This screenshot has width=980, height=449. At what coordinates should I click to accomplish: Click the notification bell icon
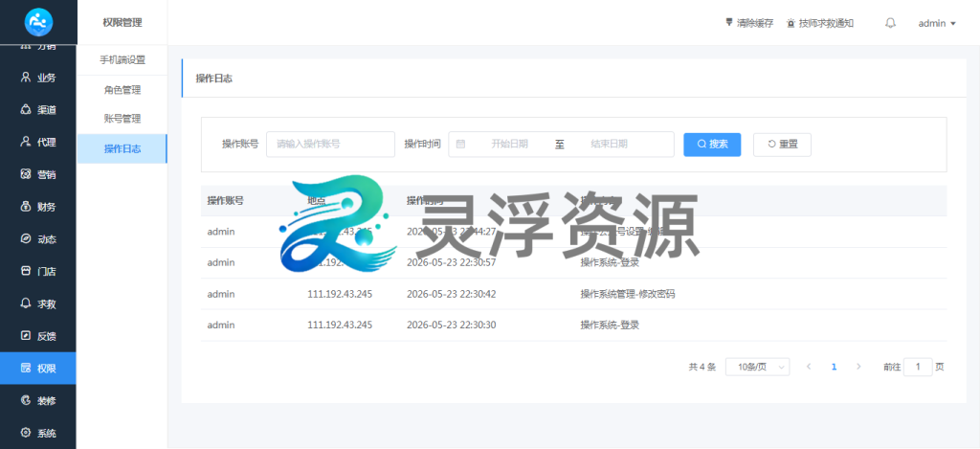click(891, 23)
